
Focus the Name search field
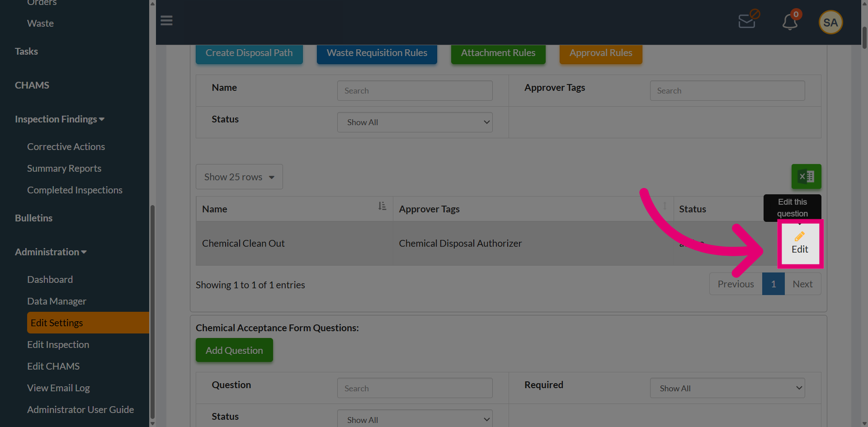click(415, 91)
